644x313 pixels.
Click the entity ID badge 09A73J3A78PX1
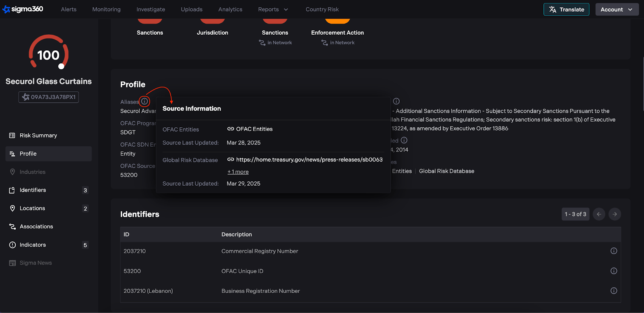(49, 97)
